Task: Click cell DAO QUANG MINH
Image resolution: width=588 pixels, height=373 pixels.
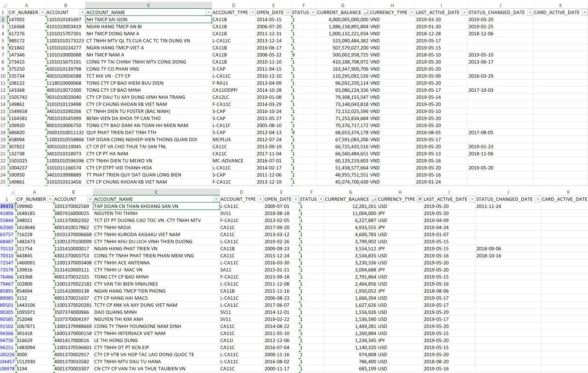Action: pyautogui.click(x=156, y=312)
